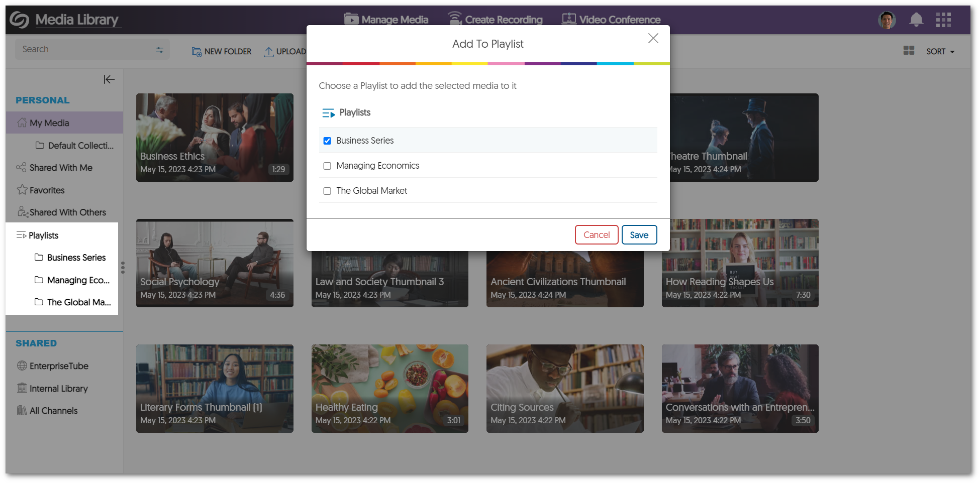The width and height of the screenshot is (980, 483).
Task: Collapse the sidebar using the arrow icon
Action: coord(109,79)
